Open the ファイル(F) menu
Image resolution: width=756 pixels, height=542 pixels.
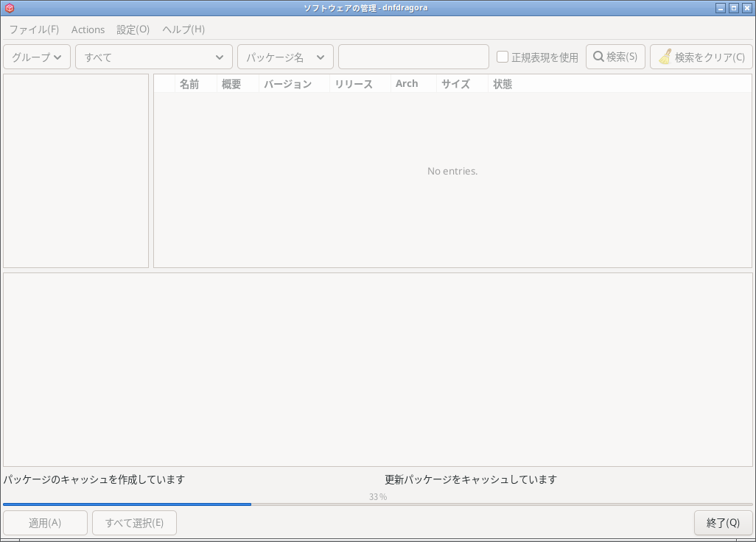coord(34,29)
